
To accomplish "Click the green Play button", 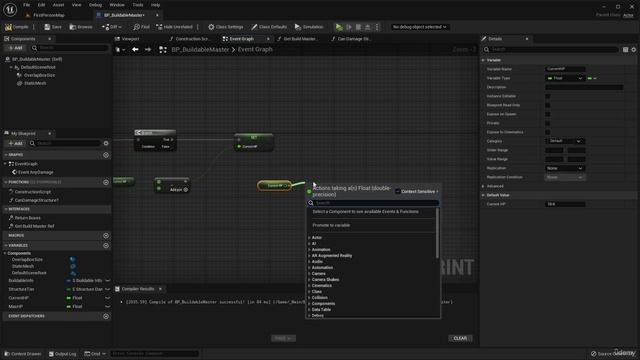I will (339, 27).
